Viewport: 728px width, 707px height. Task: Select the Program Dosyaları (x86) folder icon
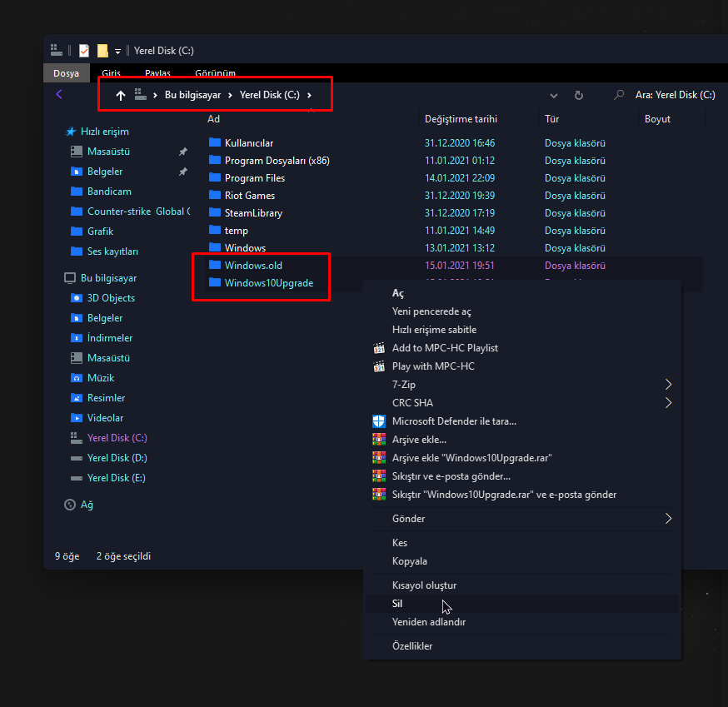click(215, 160)
